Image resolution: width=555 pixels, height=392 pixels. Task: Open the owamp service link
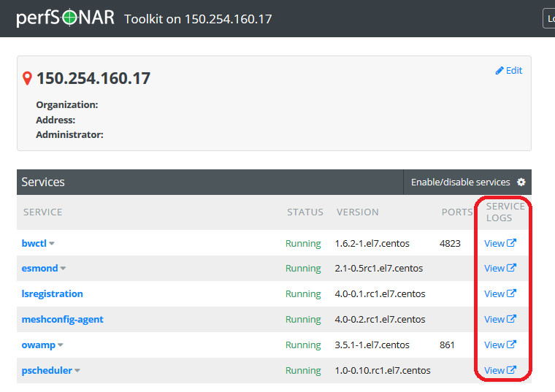(x=39, y=345)
